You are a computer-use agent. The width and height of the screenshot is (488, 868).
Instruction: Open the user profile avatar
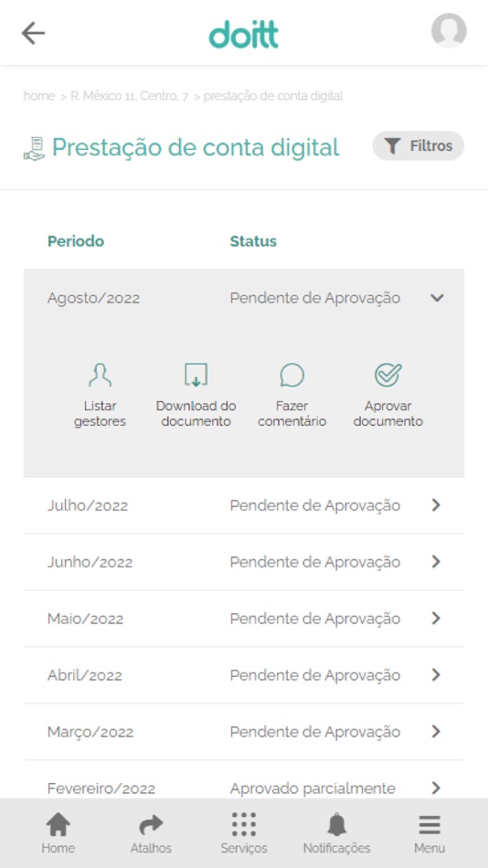click(449, 31)
